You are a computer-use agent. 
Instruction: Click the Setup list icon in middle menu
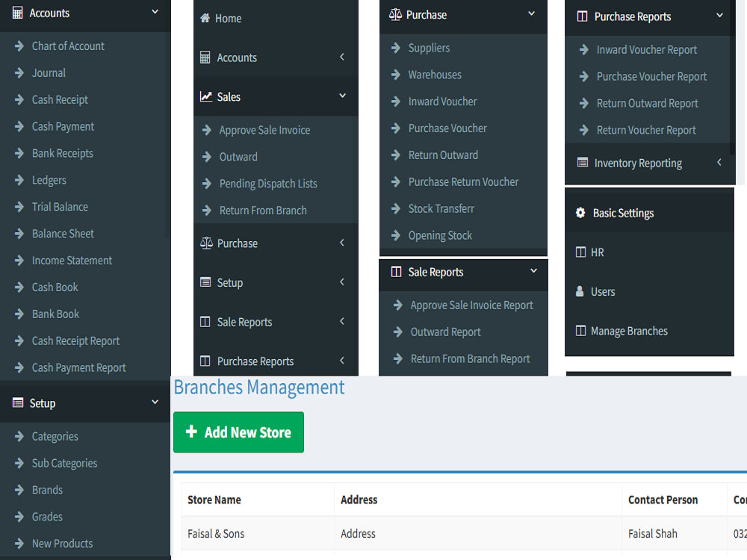pos(205,282)
